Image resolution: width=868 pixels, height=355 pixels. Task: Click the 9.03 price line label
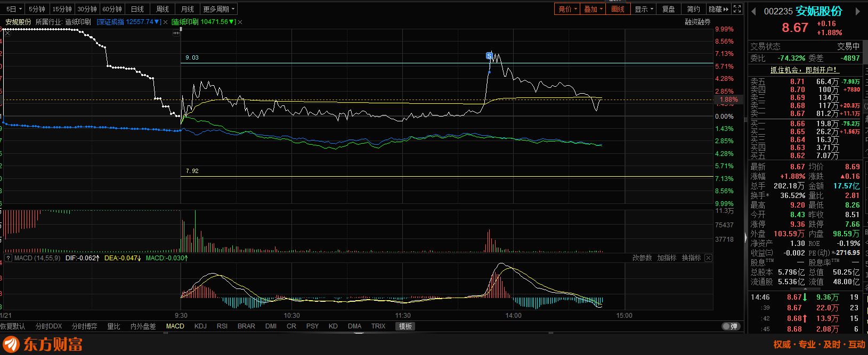pos(192,57)
